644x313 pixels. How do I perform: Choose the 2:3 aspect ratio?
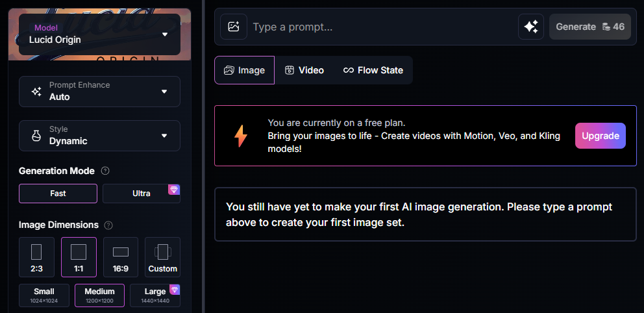click(36, 257)
